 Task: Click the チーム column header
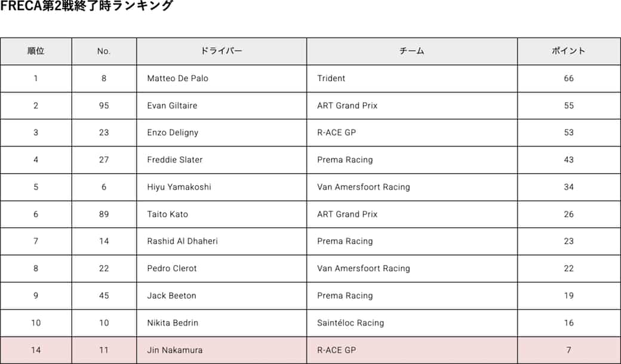(412, 51)
